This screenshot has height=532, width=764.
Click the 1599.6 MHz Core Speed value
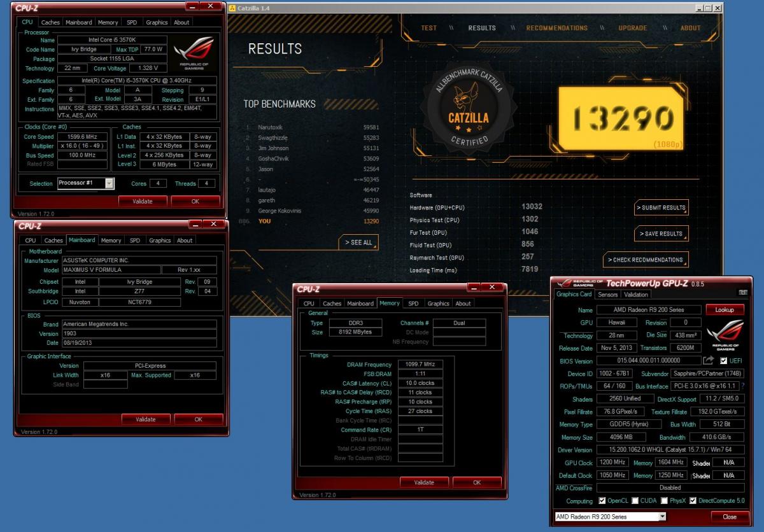tap(83, 136)
